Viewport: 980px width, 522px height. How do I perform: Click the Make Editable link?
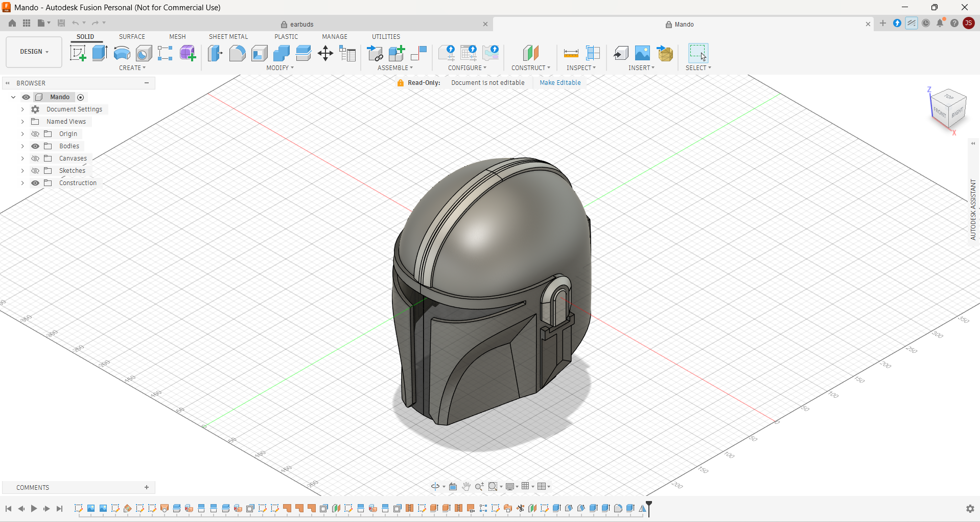point(560,83)
